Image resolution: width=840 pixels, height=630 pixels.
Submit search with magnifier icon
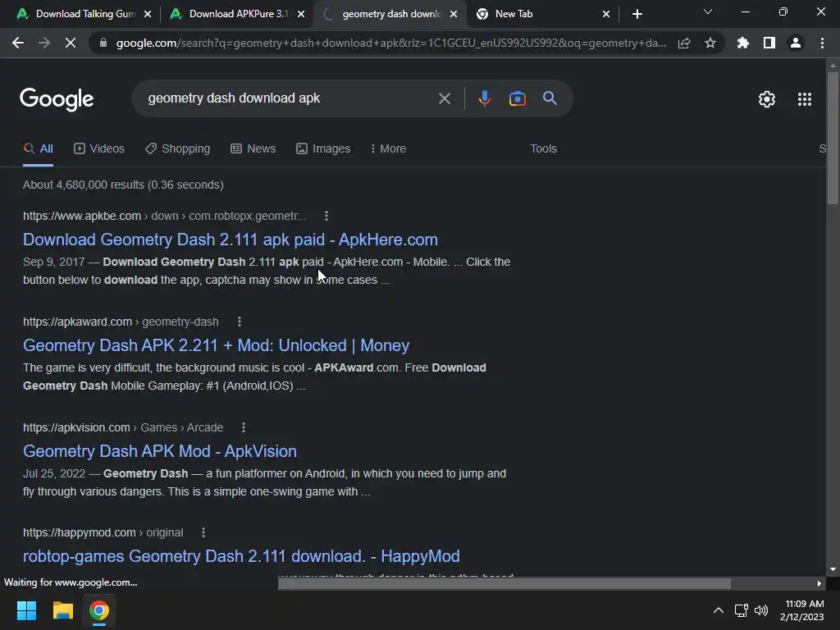coord(550,98)
